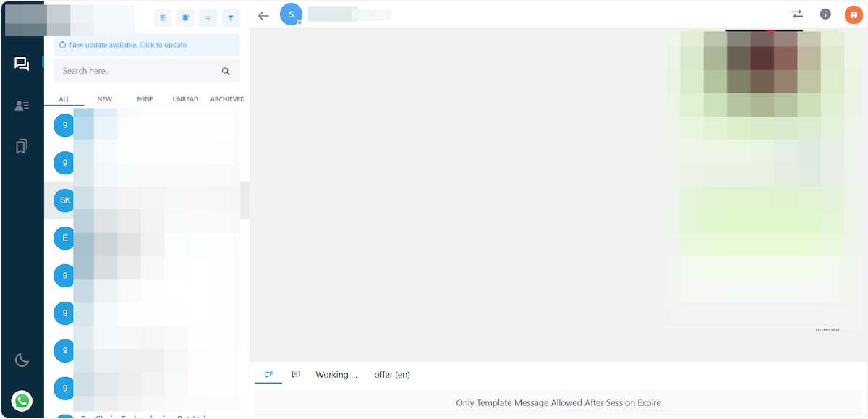Click the WhatsApp channel icon

[x=22, y=400]
